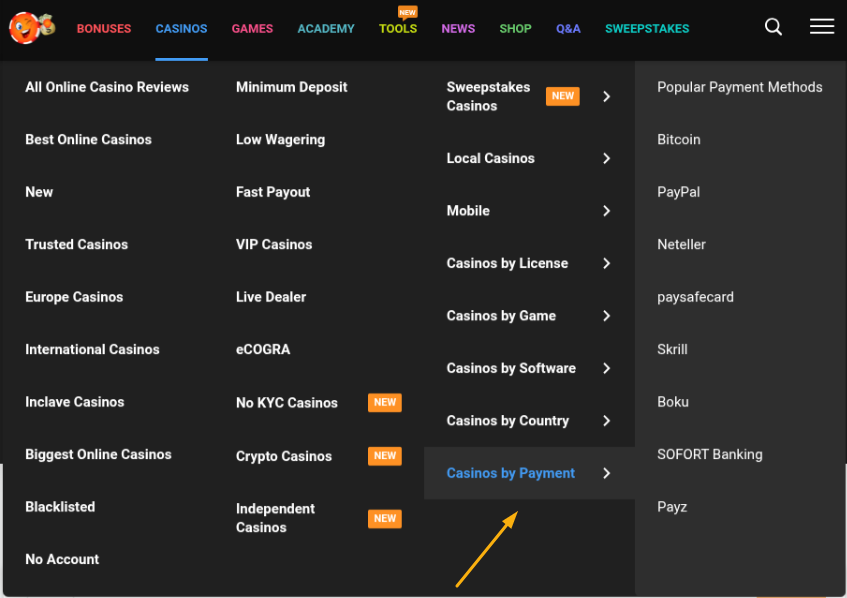Expand the Casinos by Payment submenu
The image size is (847, 598).
click(510, 473)
